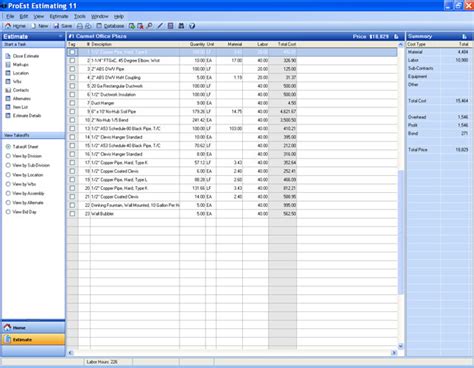
Task: Click the red delete item toolbar icon
Action: tap(140, 26)
